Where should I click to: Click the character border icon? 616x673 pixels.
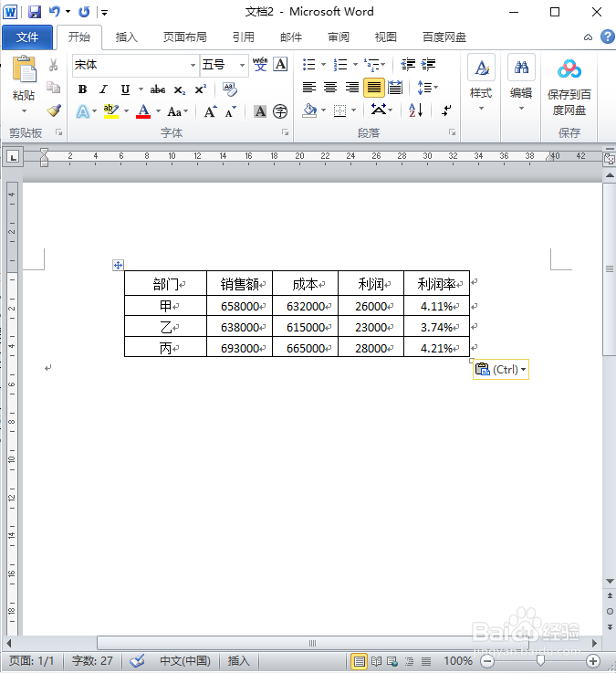(280, 65)
